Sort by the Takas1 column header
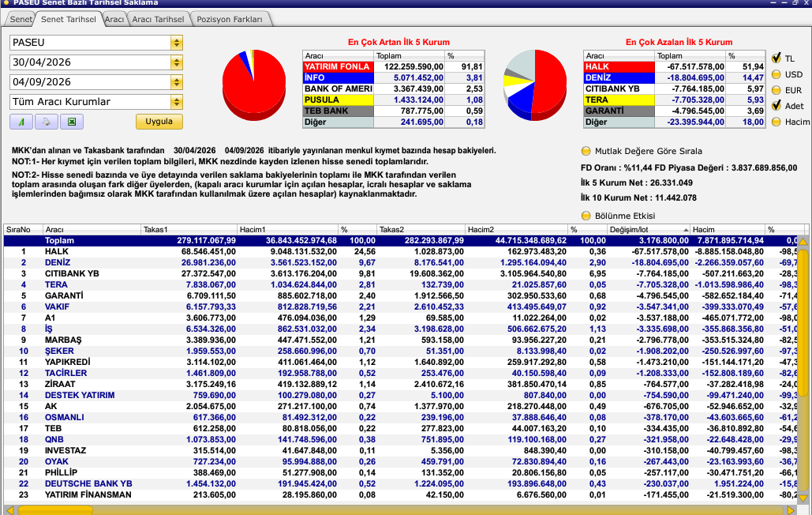The width and height of the screenshot is (812, 515). pyautogui.click(x=189, y=230)
